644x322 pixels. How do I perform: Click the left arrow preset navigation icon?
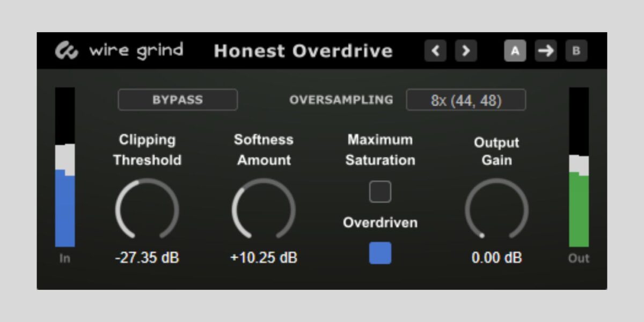pyautogui.click(x=435, y=50)
